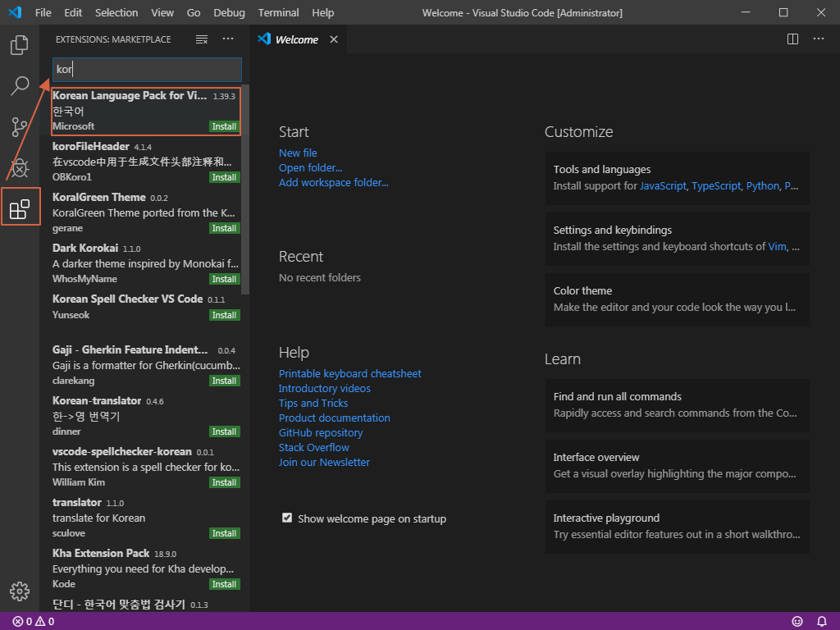Open Introductory videos link

[324, 388]
